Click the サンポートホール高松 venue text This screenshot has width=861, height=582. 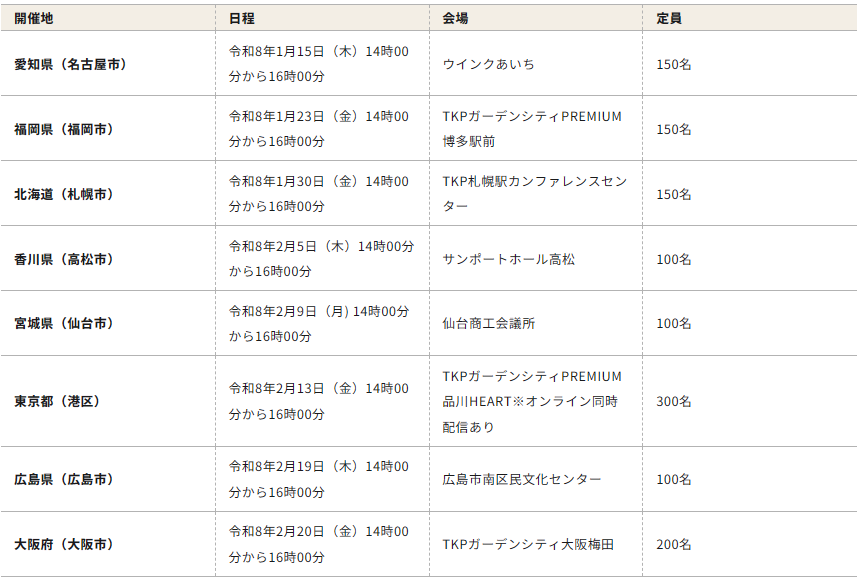[x=509, y=259]
